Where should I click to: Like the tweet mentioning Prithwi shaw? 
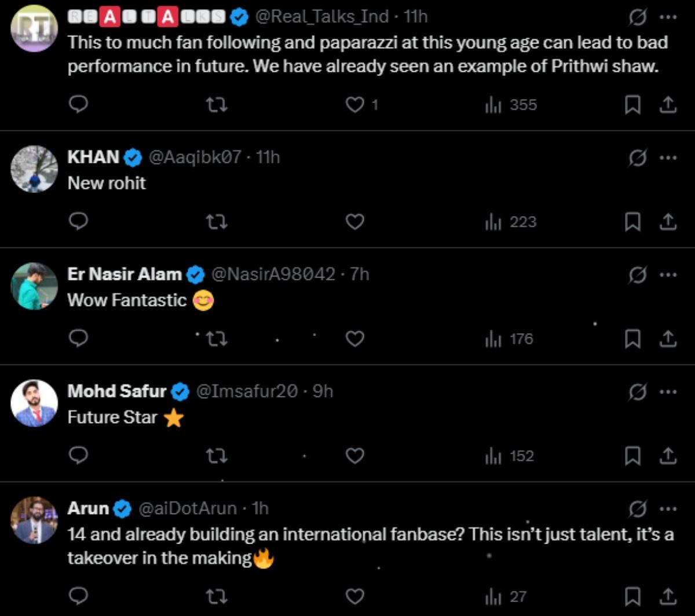(x=354, y=105)
